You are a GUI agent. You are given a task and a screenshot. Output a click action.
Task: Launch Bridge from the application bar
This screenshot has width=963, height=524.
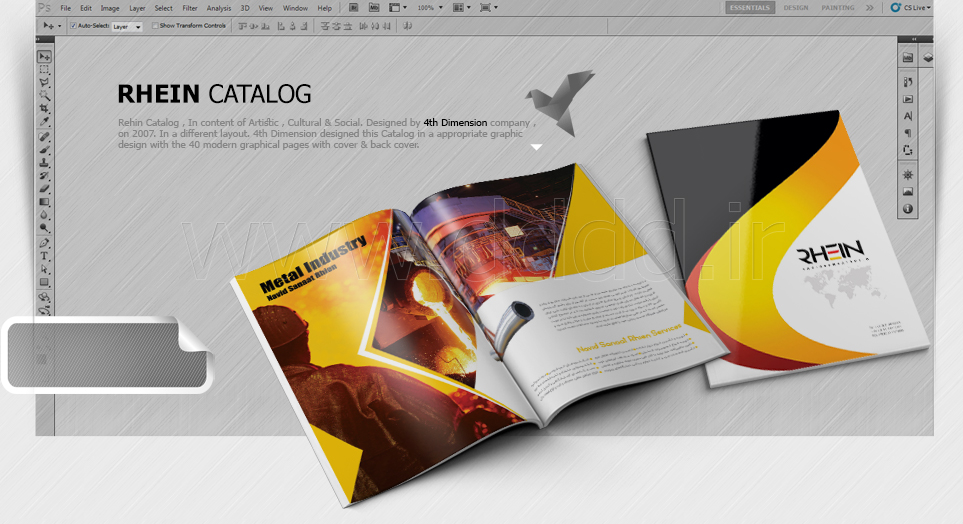coord(354,8)
